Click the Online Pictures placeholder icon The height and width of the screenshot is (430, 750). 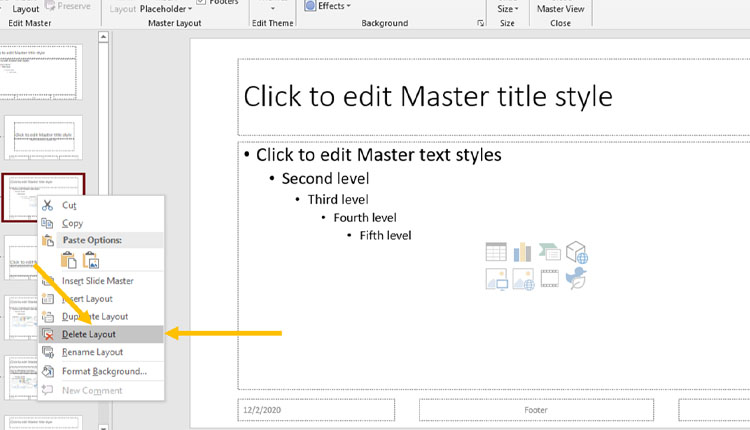click(x=523, y=280)
